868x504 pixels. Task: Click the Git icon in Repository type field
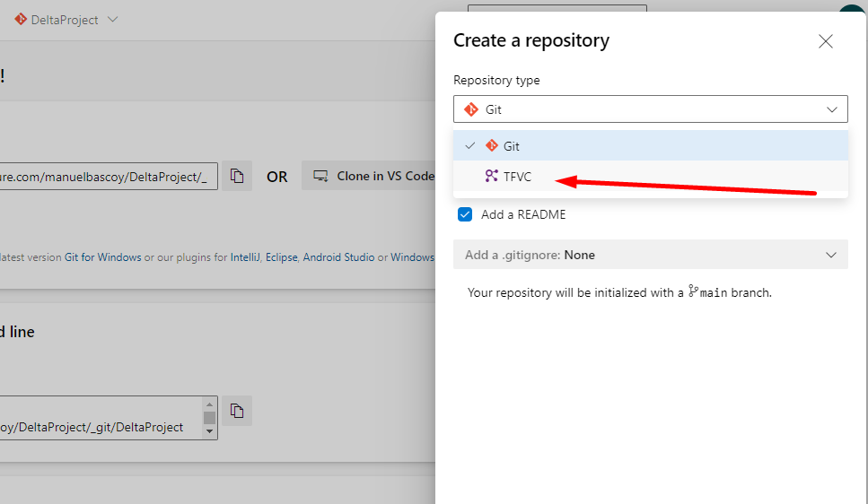point(471,109)
